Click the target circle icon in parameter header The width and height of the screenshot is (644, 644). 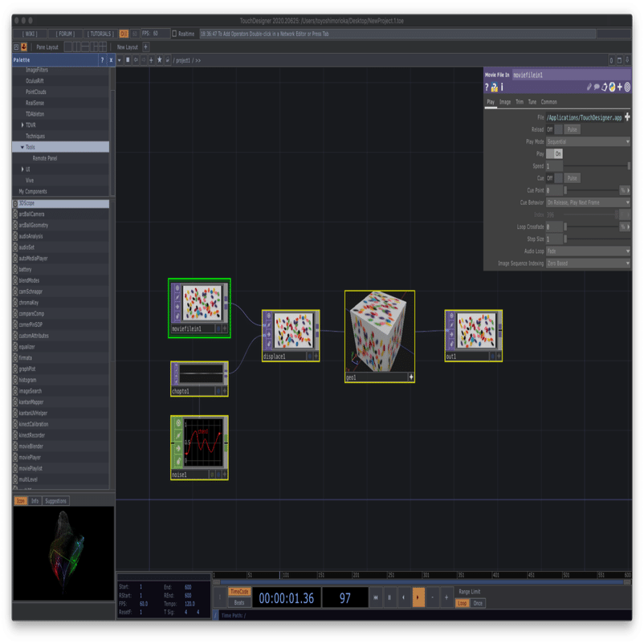(627, 87)
